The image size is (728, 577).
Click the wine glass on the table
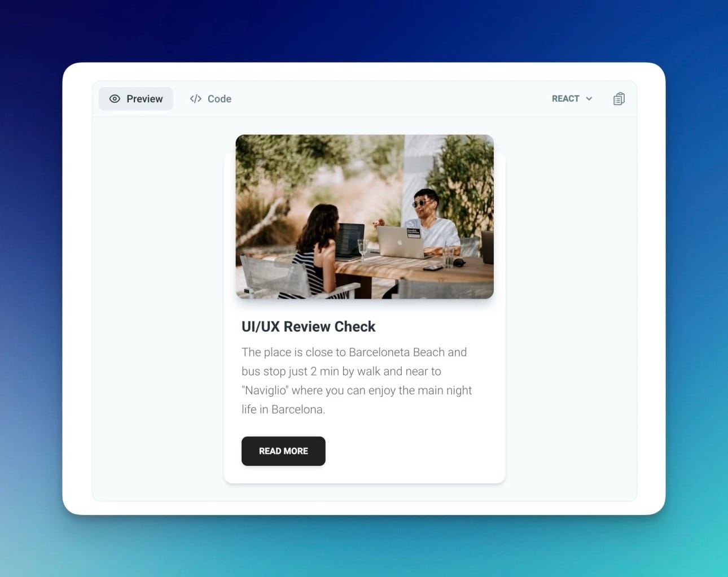362,247
